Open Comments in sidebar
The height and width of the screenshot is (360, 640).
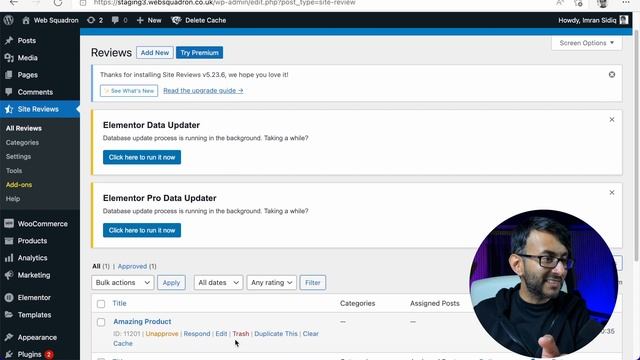[x=35, y=92]
